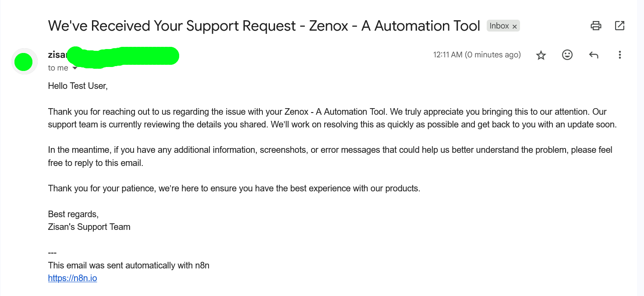Open the three-dot More options menu

click(x=619, y=55)
